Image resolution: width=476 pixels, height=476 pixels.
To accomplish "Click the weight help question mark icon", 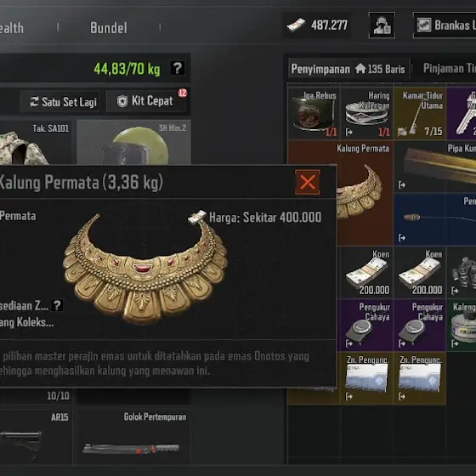I will coord(178,68).
